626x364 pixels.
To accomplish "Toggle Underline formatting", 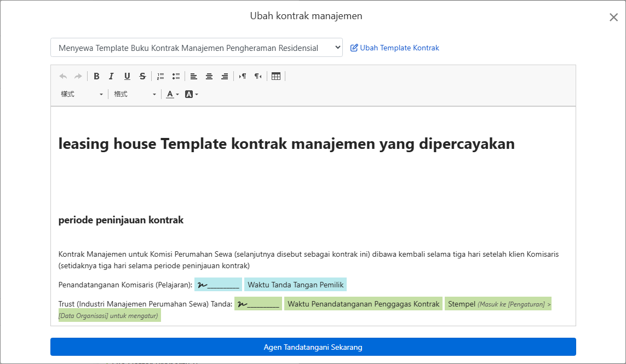I will coord(127,76).
